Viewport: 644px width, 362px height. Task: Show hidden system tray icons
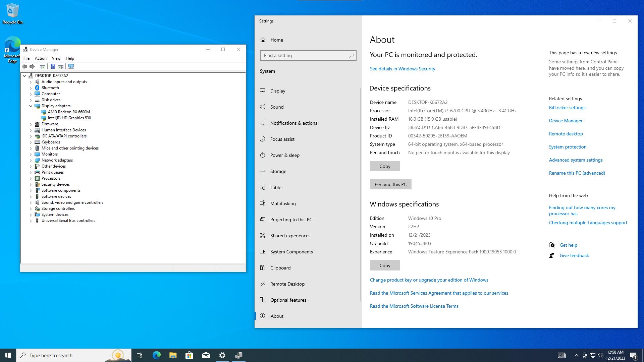click(576, 355)
